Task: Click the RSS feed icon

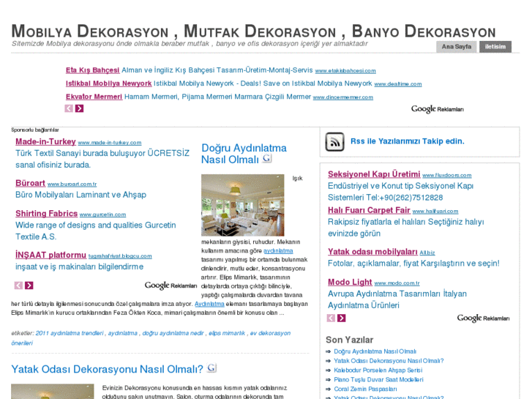Action: (x=334, y=141)
